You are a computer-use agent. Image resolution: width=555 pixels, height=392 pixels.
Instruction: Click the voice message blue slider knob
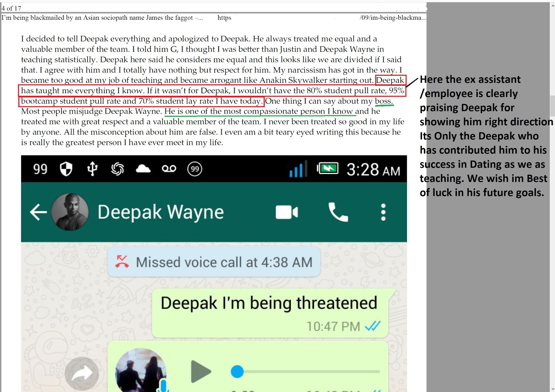click(237, 372)
